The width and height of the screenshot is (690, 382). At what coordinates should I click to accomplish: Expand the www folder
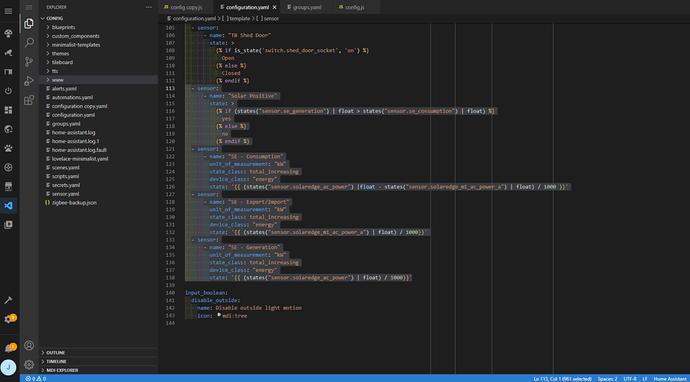coord(98,80)
